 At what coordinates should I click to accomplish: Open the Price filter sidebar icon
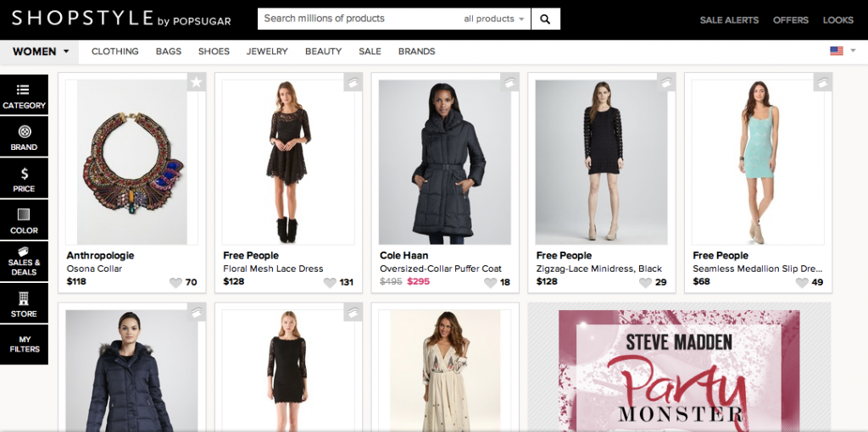[x=24, y=178]
